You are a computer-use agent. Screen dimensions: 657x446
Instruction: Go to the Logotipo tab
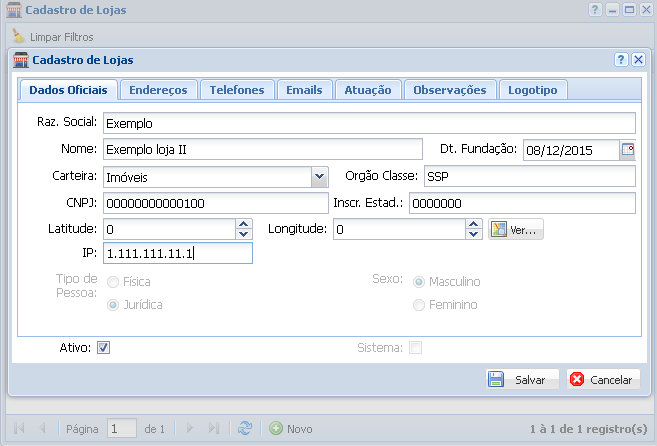533,90
